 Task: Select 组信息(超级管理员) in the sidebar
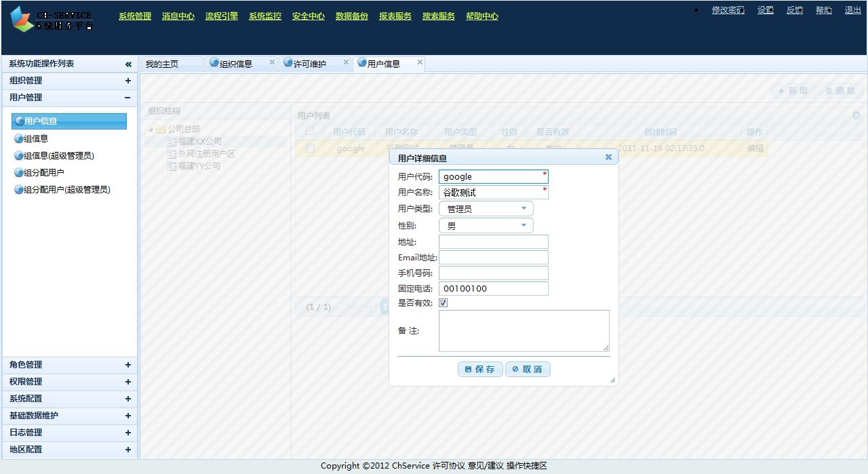pyautogui.click(x=59, y=155)
